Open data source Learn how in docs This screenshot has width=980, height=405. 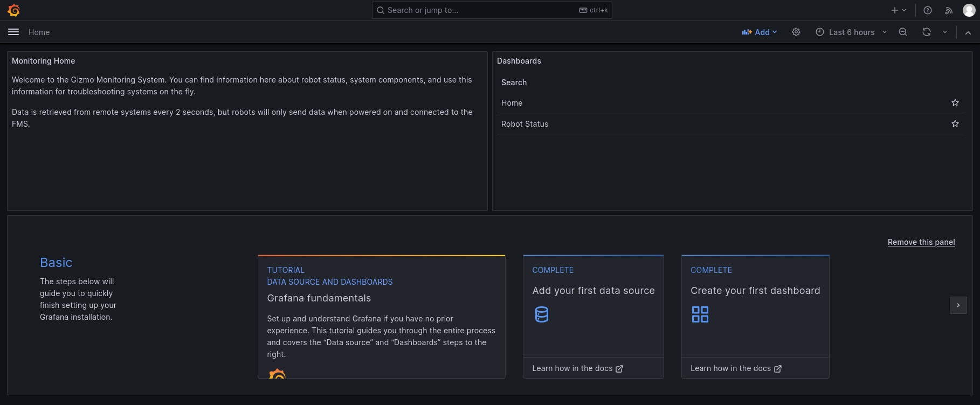(577, 368)
